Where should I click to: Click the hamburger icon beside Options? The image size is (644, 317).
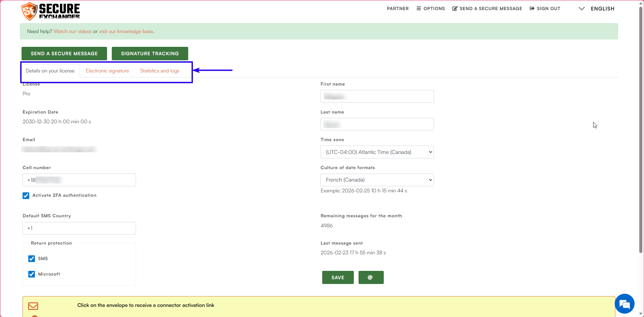click(419, 8)
